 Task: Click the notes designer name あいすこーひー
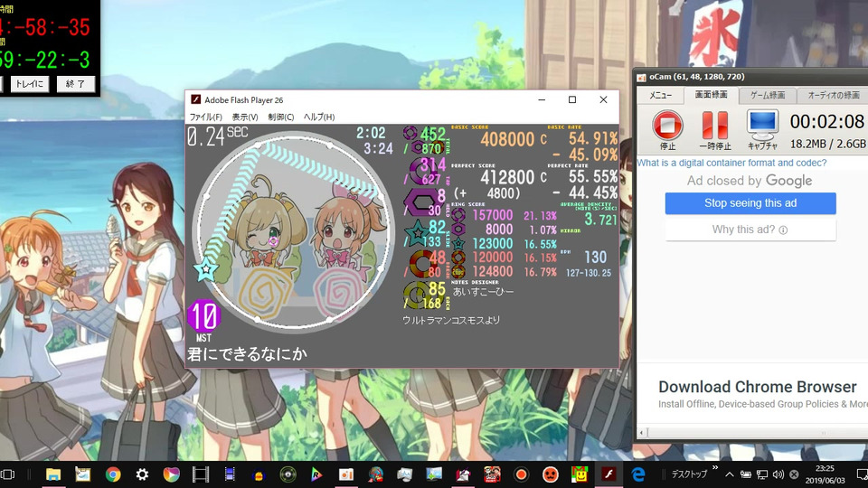pos(483,292)
